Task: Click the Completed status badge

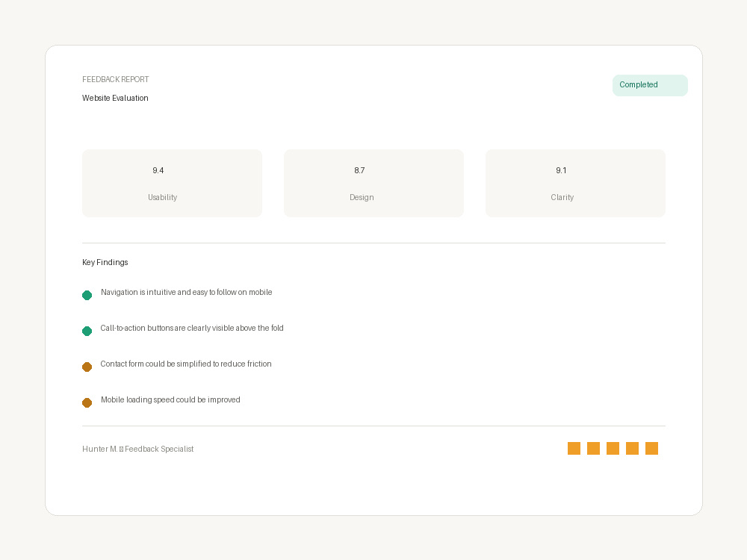Action: click(650, 85)
